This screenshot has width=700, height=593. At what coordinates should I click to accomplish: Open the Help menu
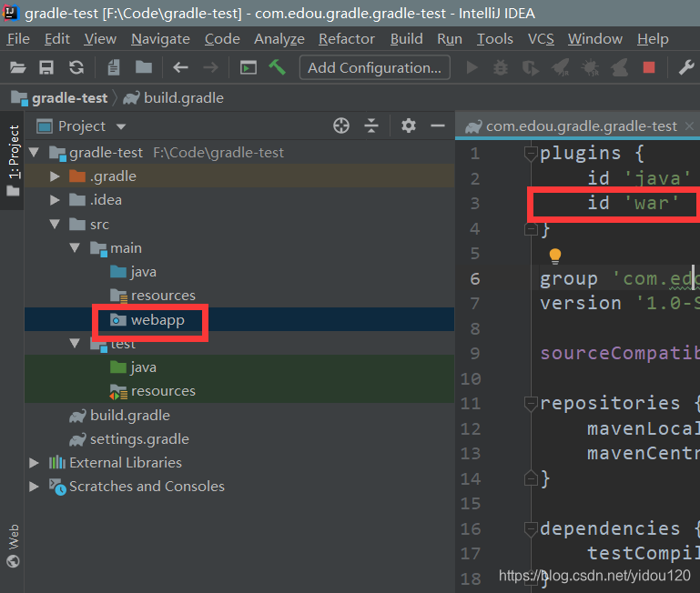[x=653, y=39]
